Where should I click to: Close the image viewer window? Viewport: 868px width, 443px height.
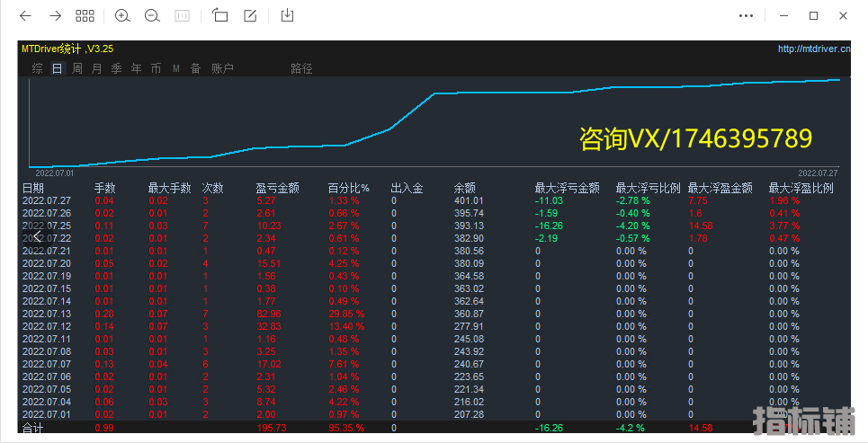(x=843, y=16)
